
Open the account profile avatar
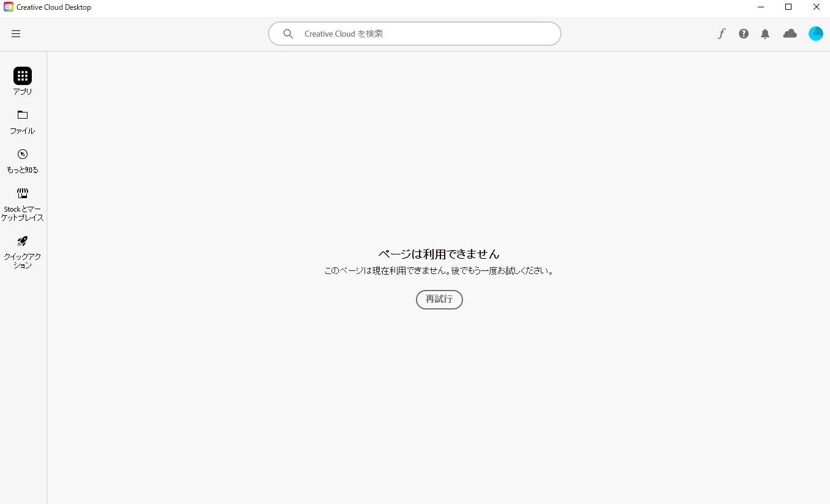(x=816, y=34)
